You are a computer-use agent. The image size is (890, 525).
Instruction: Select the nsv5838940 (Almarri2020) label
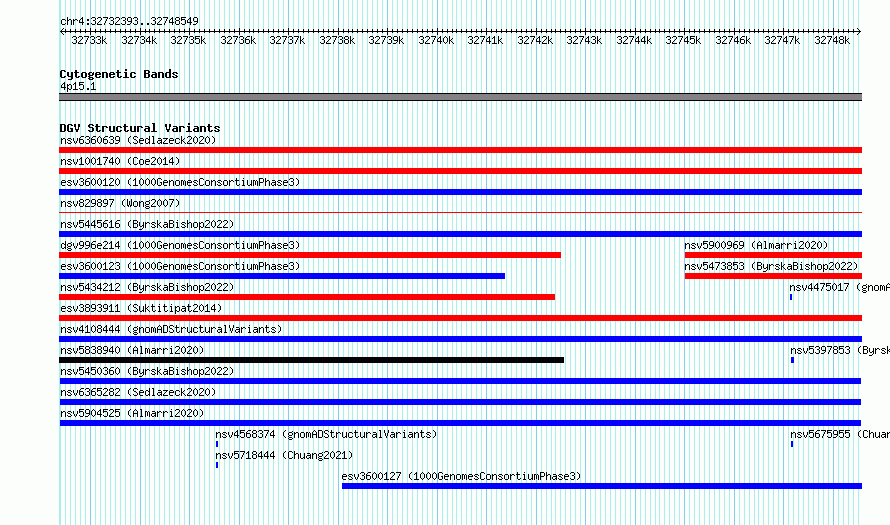132,350
